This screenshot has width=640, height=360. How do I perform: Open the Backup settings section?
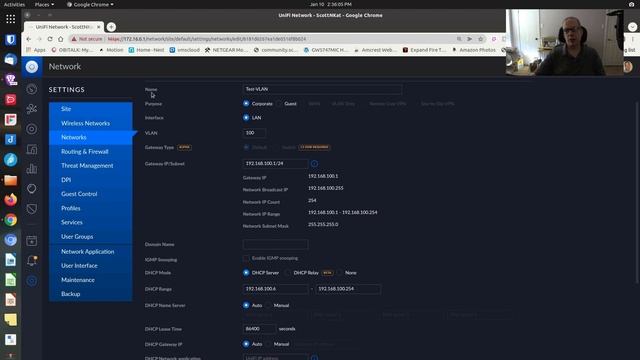(91, 294)
